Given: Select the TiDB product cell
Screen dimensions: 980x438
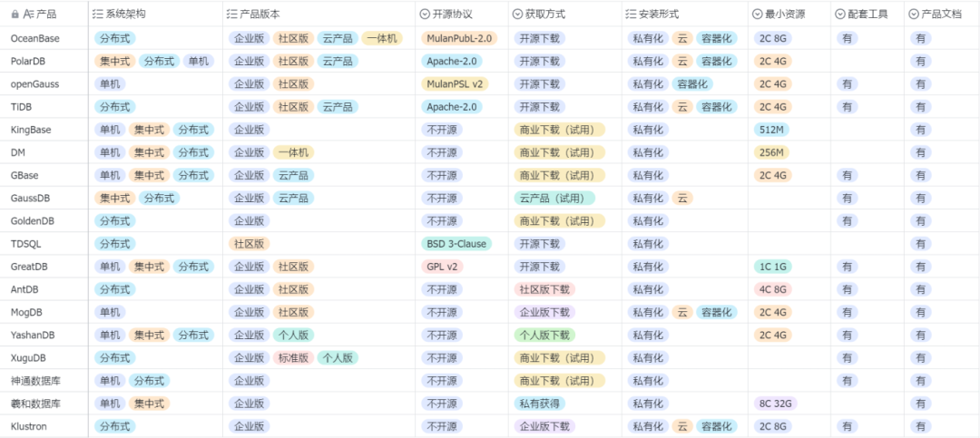Looking at the screenshot, I should [44, 107].
